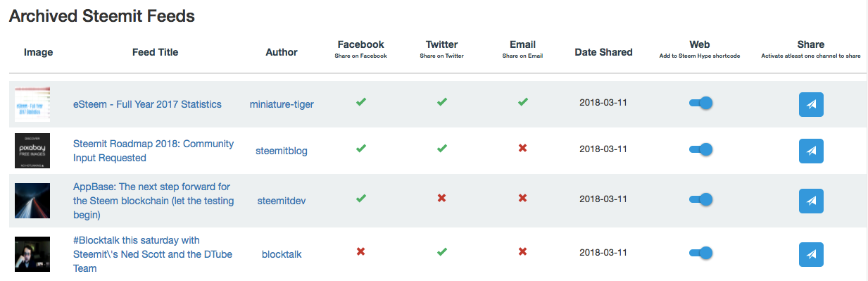This screenshot has width=868, height=281.
Task: Visit author miniature-tiger profile link
Action: pos(282,104)
